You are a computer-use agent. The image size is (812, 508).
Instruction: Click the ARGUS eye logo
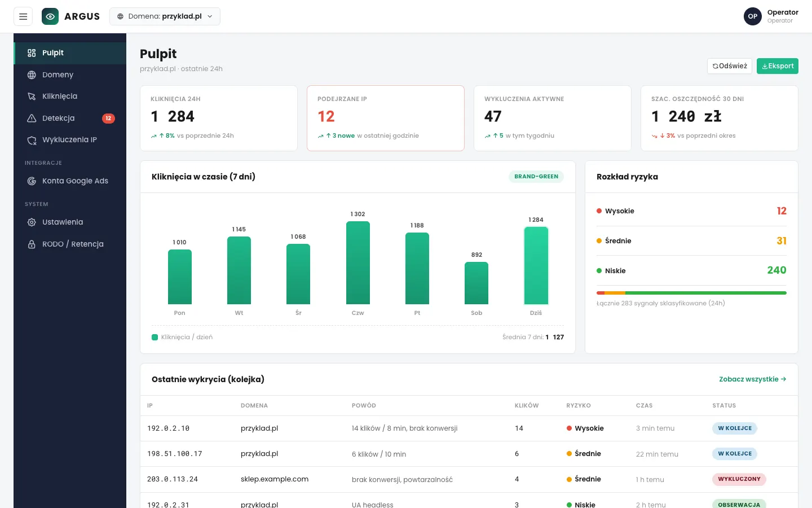coord(50,16)
